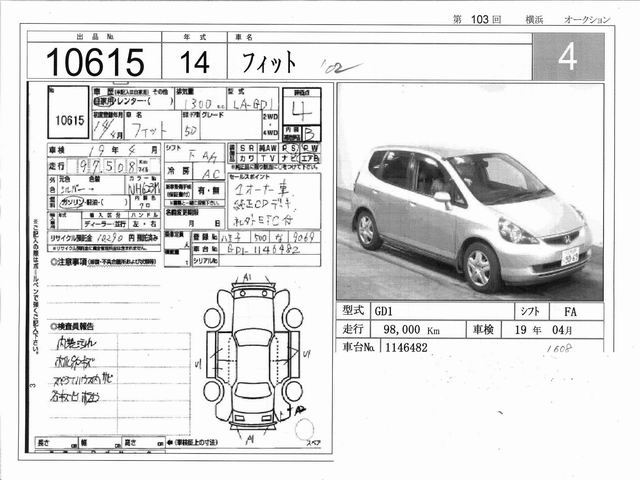The image size is (640, 480).
Task: Click the sales point note 1オーナー車
Action: tap(261, 189)
